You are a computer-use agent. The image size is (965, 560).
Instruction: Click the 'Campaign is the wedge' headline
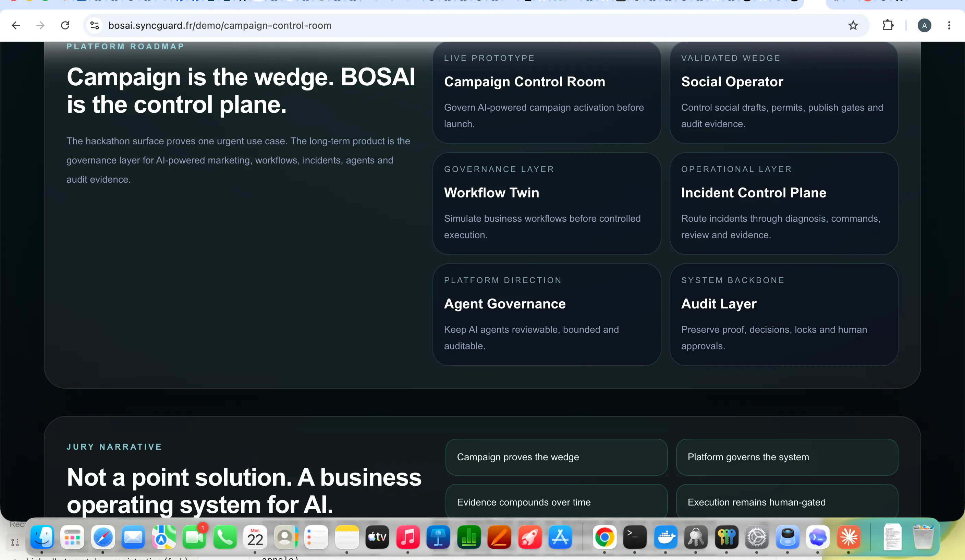click(241, 91)
